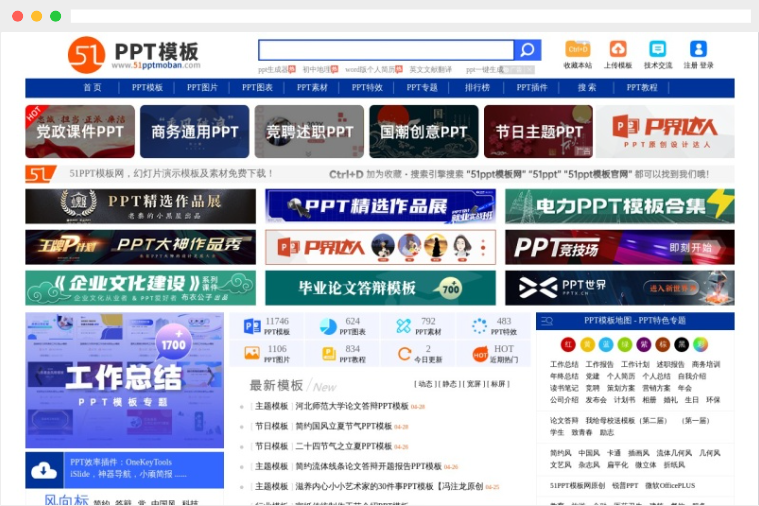Open the 党政课件PPT category card
Viewport: 759px width, 506px height.
(x=80, y=131)
